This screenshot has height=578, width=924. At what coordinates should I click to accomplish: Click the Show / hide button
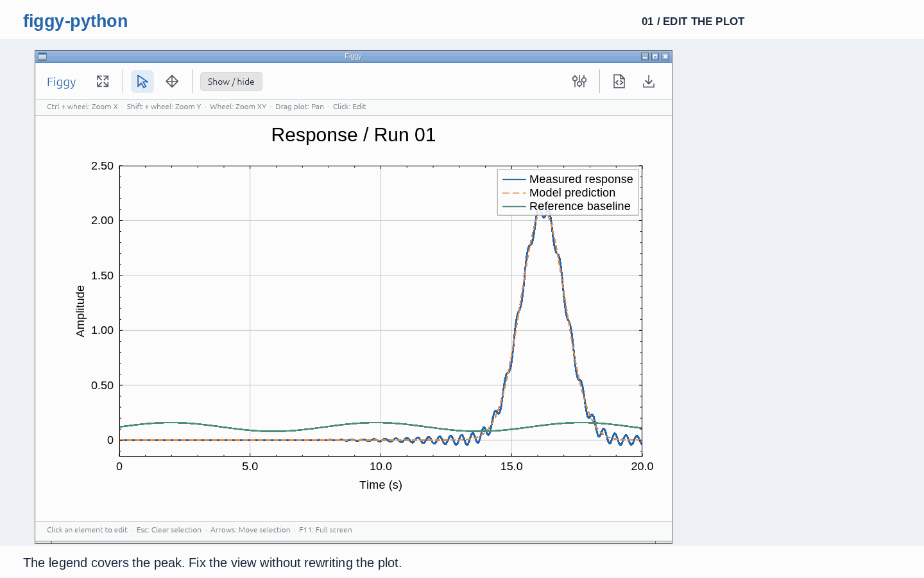point(231,82)
